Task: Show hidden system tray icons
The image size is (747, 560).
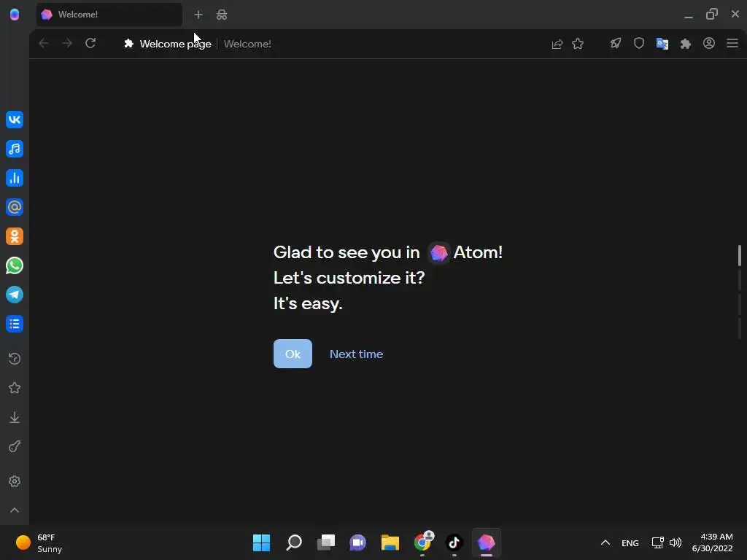Action: point(605,542)
